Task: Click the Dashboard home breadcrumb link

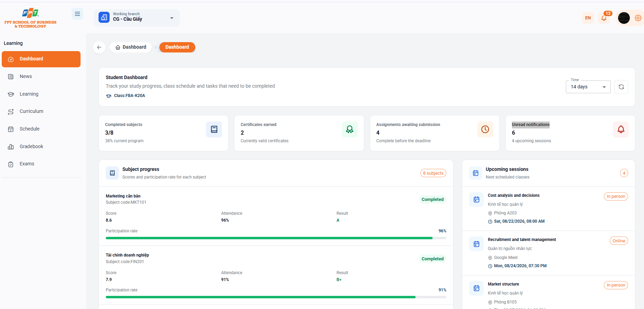Action: 131,47
